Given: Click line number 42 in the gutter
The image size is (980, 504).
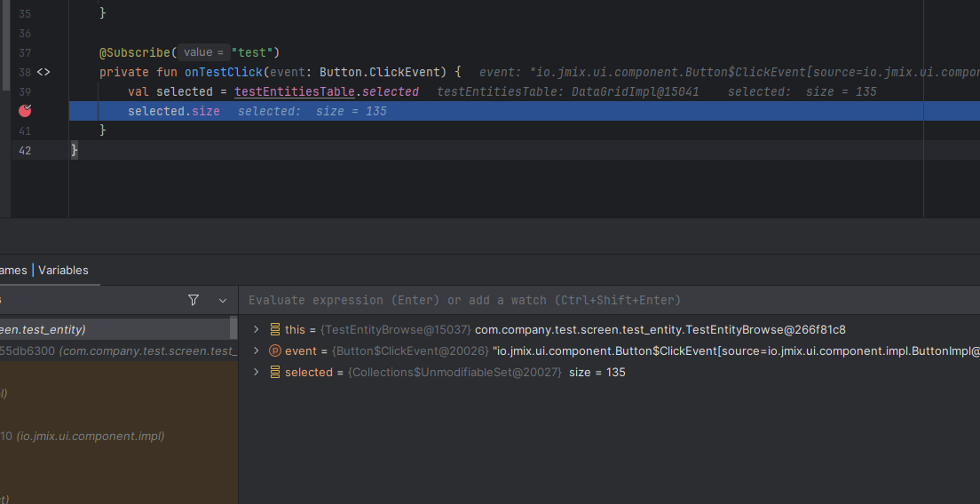Looking at the screenshot, I should click(x=24, y=150).
